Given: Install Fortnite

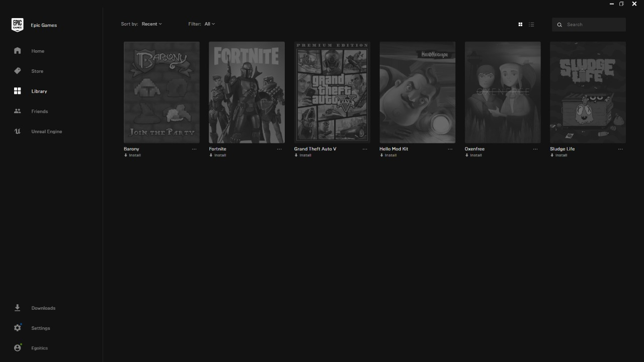Looking at the screenshot, I should 217,155.
